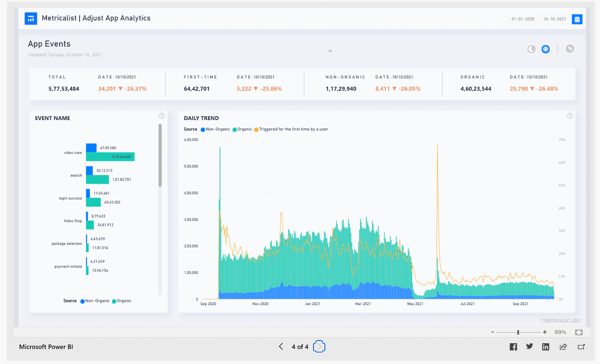Share the dashboard on Facebook
The height and width of the screenshot is (364, 600).
pyautogui.click(x=513, y=346)
